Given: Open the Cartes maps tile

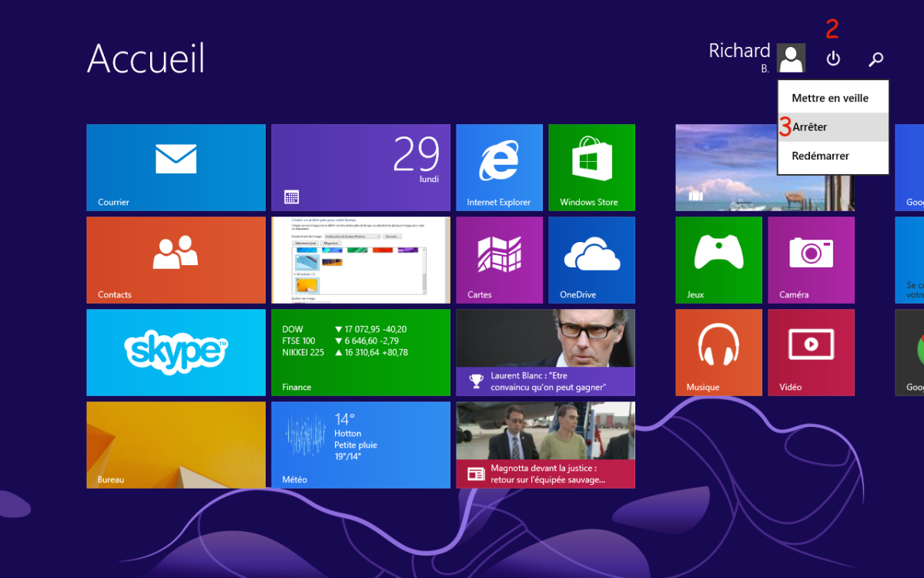Looking at the screenshot, I should (x=499, y=260).
